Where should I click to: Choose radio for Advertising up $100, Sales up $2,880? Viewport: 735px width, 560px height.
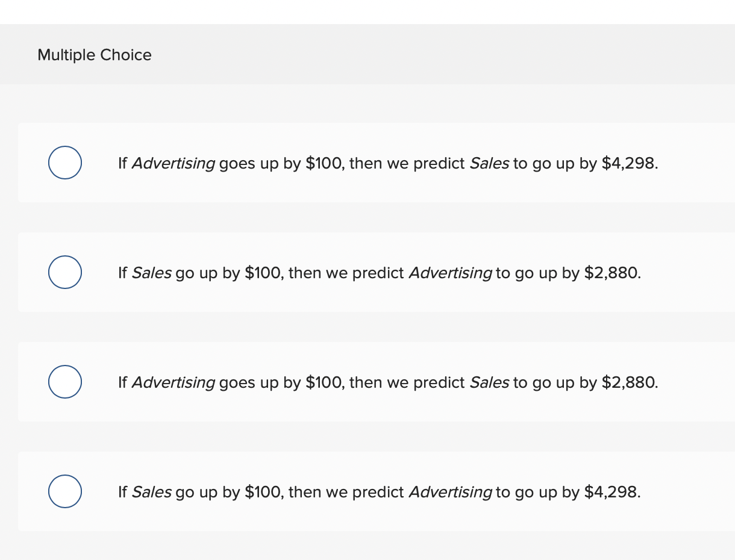[x=65, y=382]
